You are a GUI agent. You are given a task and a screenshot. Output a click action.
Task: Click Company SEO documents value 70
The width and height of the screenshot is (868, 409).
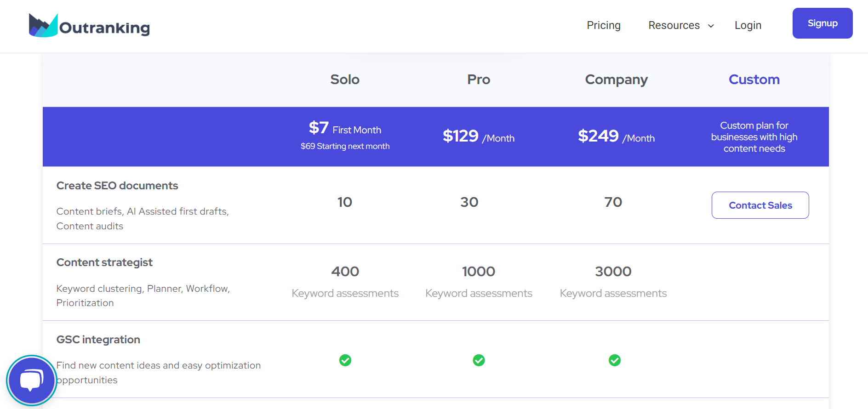point(613,202)
